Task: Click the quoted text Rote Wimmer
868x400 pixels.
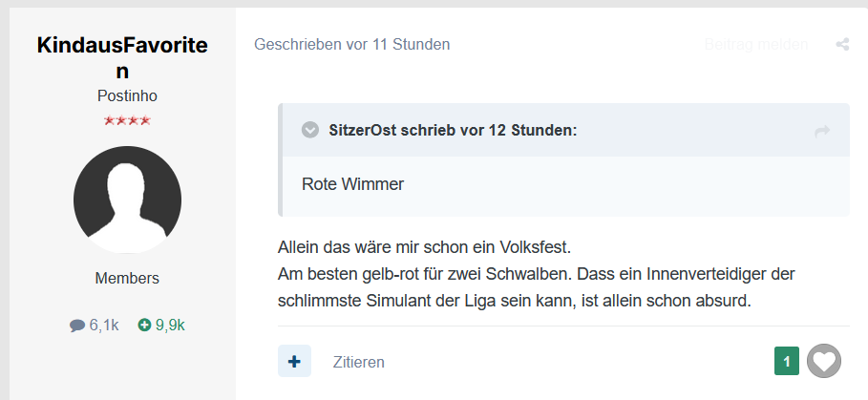Action: coord(352,183)
